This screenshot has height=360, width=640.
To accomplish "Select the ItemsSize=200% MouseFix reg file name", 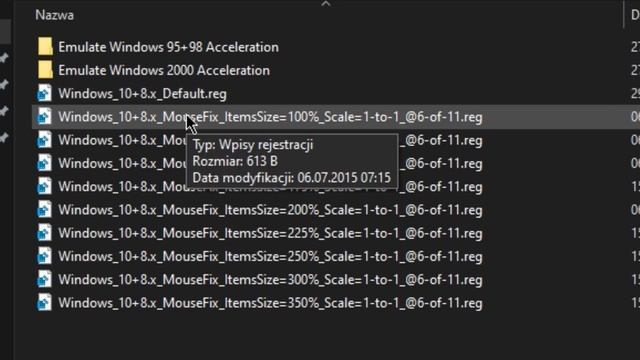I will pyautogui.click(x=270, y=210).
